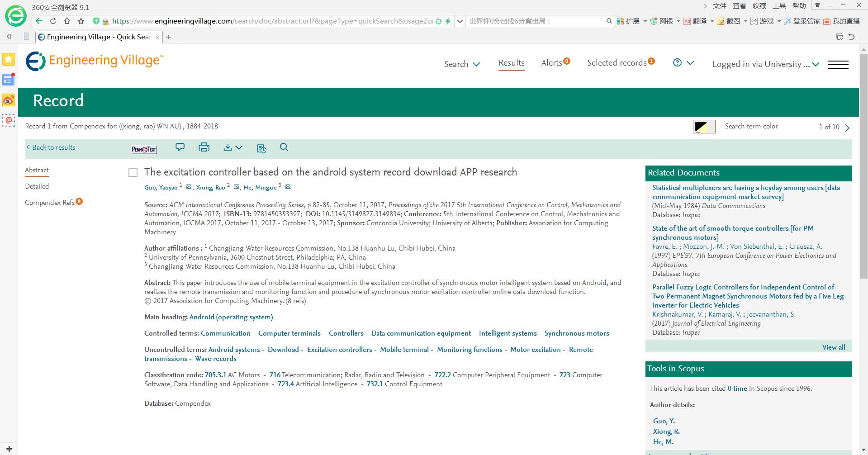
Task: Open Selected records page
Action: click(x=617, y=63)
